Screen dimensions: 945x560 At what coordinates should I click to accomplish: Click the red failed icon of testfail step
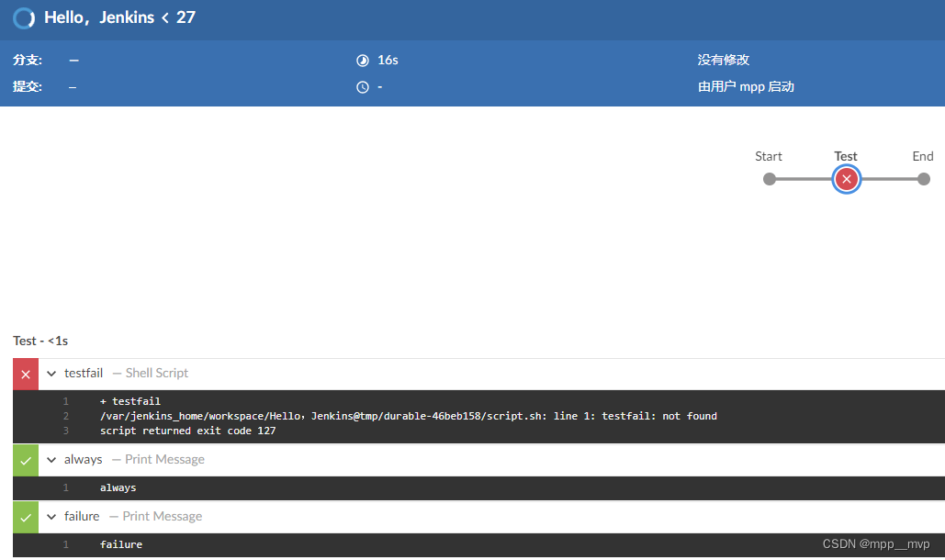tap(26, 375)
